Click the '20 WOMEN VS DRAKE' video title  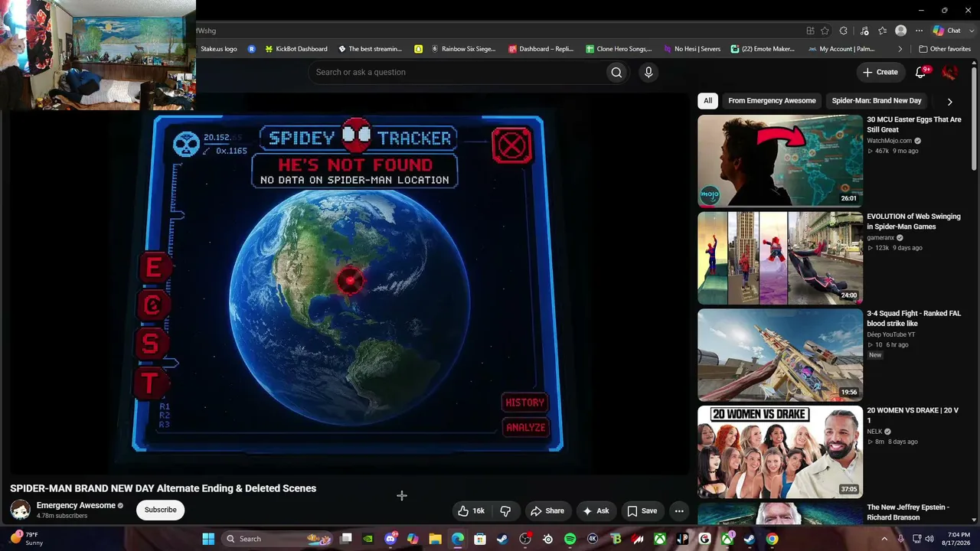(913, 415)
